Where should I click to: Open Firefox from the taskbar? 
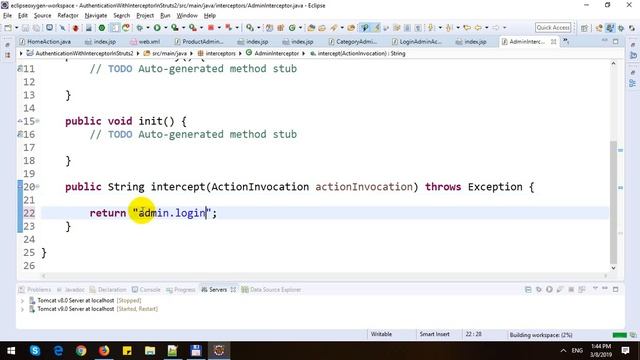(x=104, y=351)
